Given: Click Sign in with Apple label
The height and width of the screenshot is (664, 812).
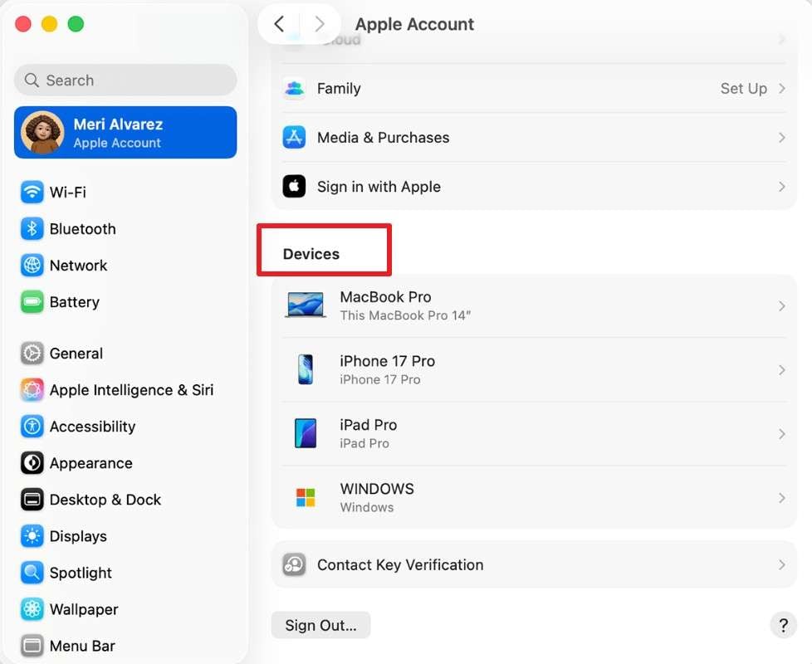Looking at the screenshot, I should pyautogui.click(x=379, y=186).
